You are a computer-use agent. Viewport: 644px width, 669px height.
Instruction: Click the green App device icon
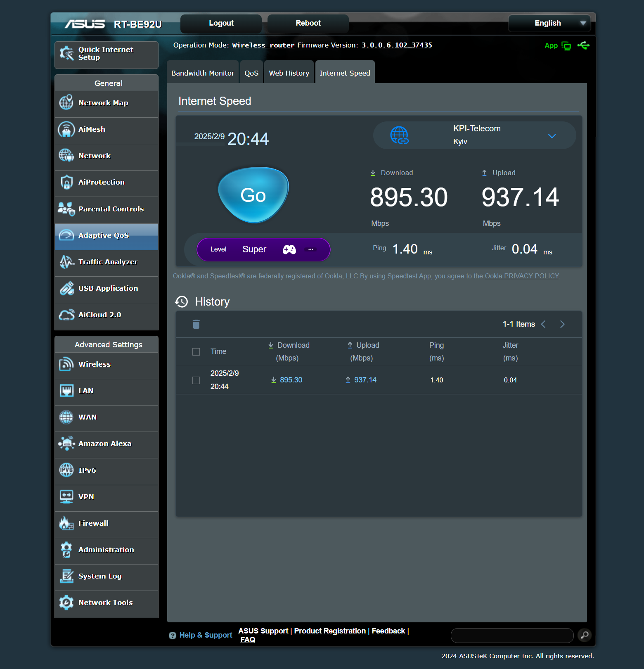point(566,46)
